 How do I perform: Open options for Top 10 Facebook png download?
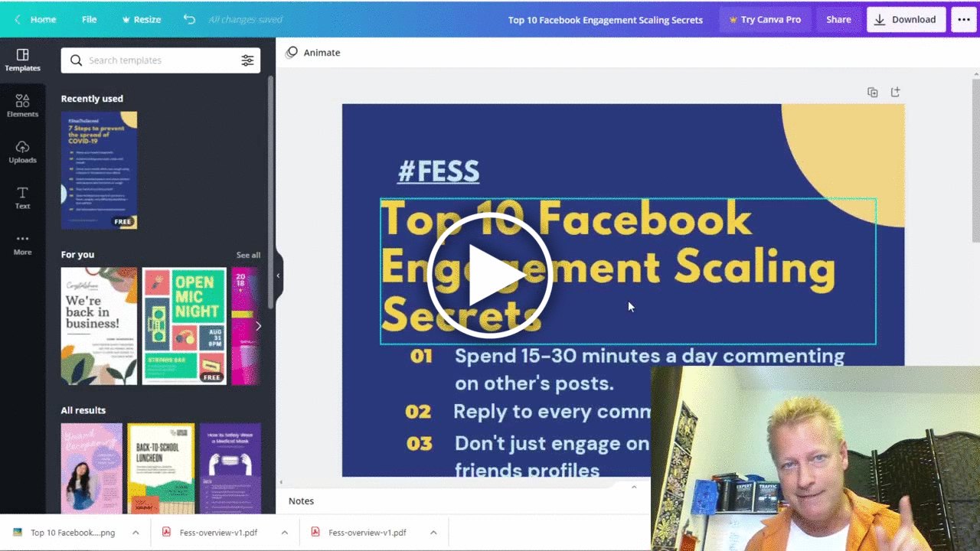click(x=136, y=533)
